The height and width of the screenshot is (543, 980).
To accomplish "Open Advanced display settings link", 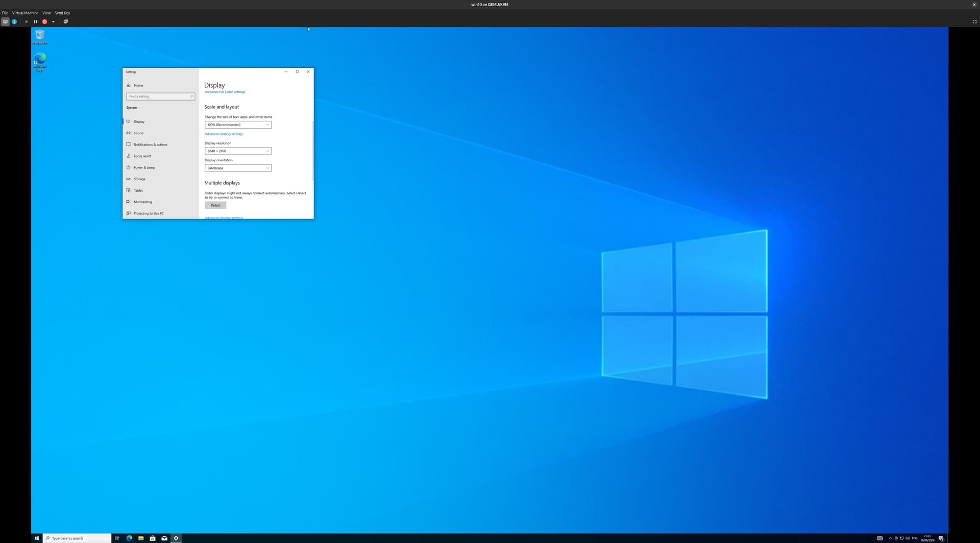I will 224,217.
